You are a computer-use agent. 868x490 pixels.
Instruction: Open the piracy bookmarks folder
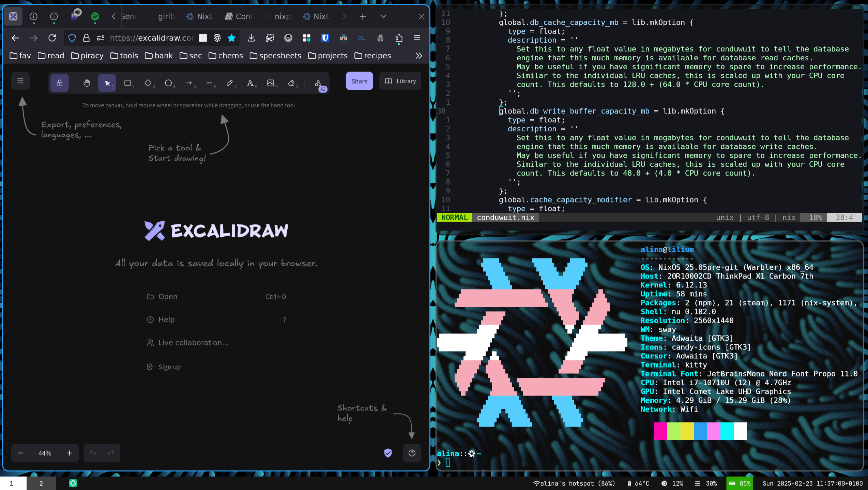click(87, 56)
